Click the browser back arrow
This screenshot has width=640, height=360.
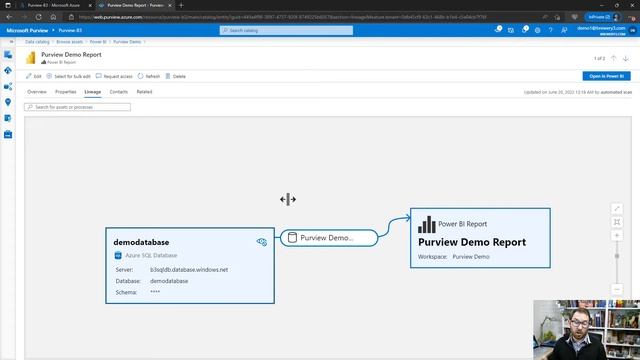click(x=9, y=17)
